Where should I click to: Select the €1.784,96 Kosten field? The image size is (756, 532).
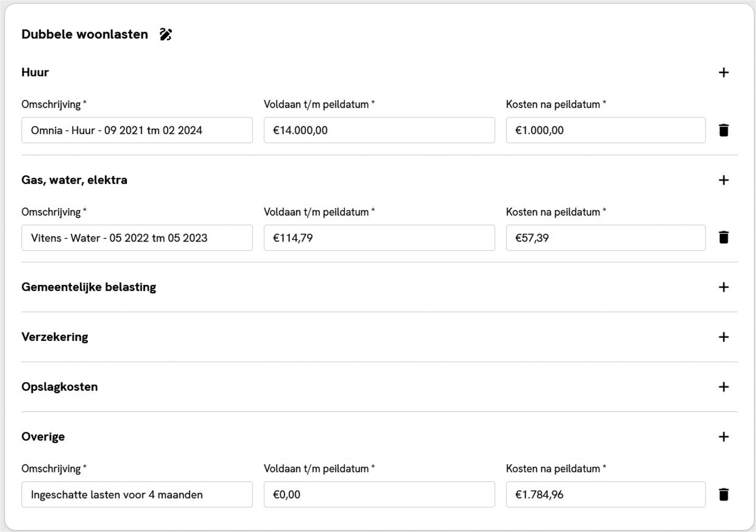605,494
